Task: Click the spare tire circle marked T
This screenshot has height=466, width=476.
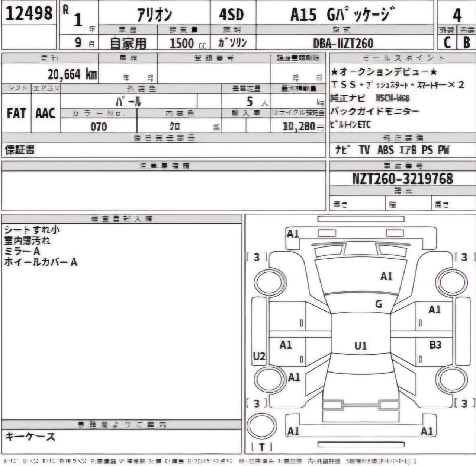Action: coord(262,426)
